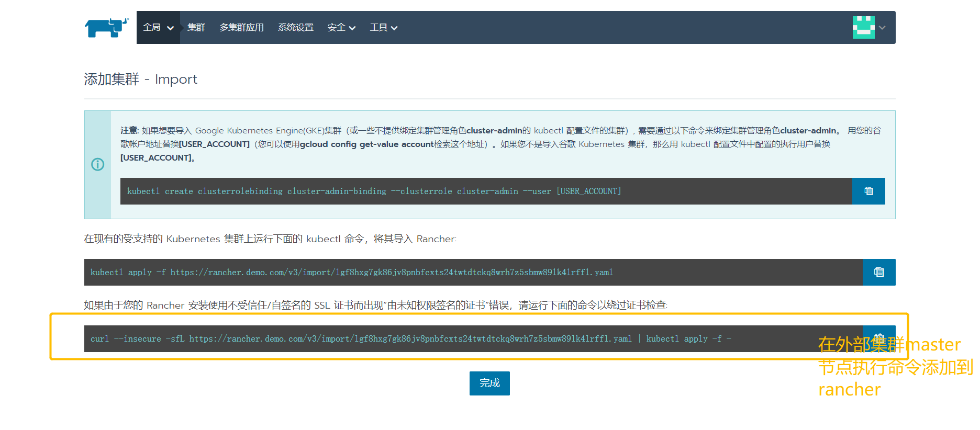Click the 注意 note paragraph about GKE

pyautogui.click(x=501, y=144)
